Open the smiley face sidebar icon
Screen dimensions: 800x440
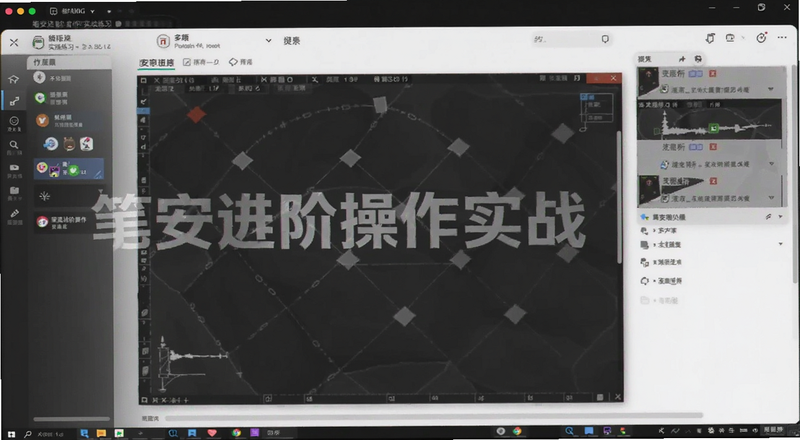coord(14,121)
